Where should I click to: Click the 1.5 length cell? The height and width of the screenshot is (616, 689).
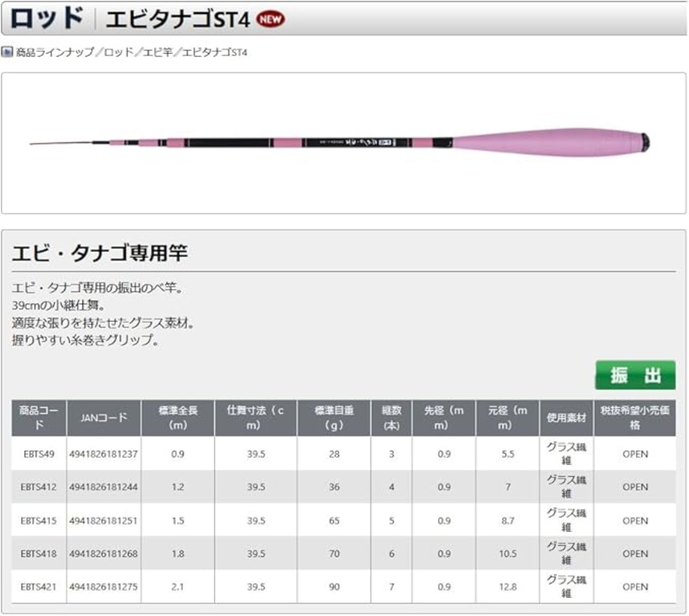(178, 521)
